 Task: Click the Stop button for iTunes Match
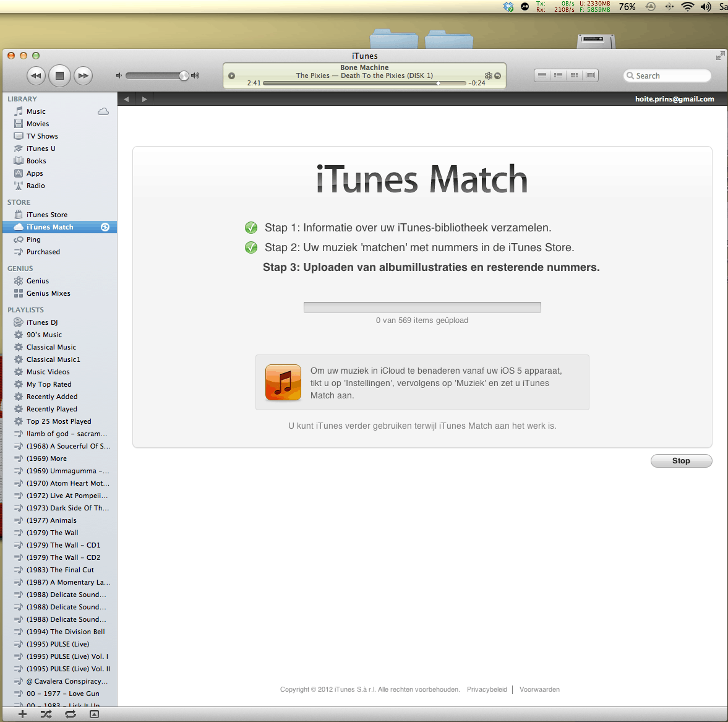pos(681,460)
